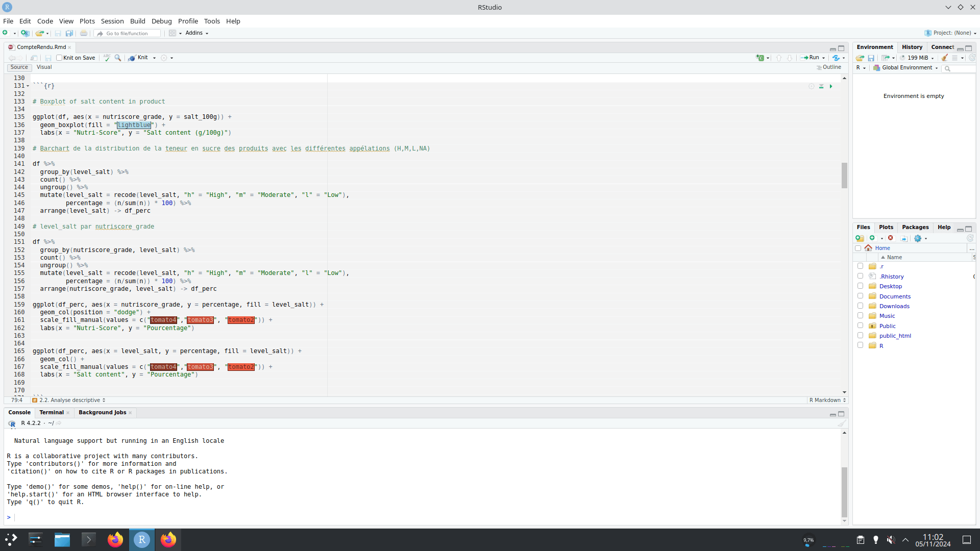Click the More gear icon in Files pane
The width and height of the screenshot is (980, 551).
[918, 238]
